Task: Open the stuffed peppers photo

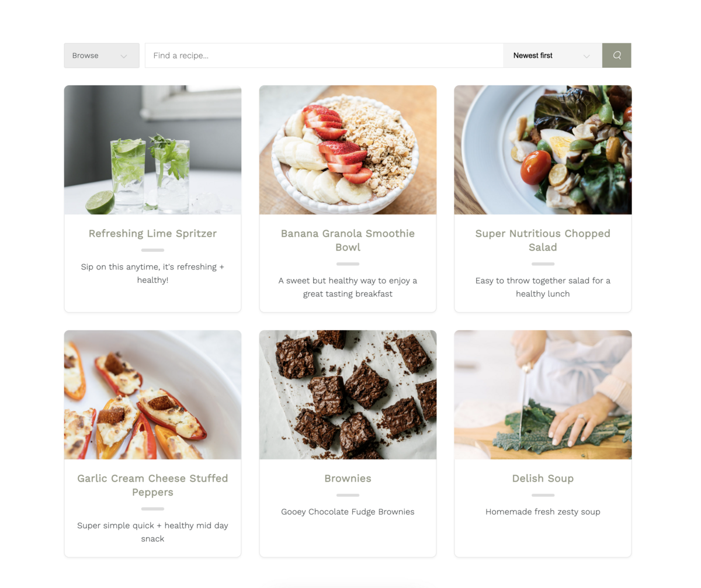Action: coord(152,395)
